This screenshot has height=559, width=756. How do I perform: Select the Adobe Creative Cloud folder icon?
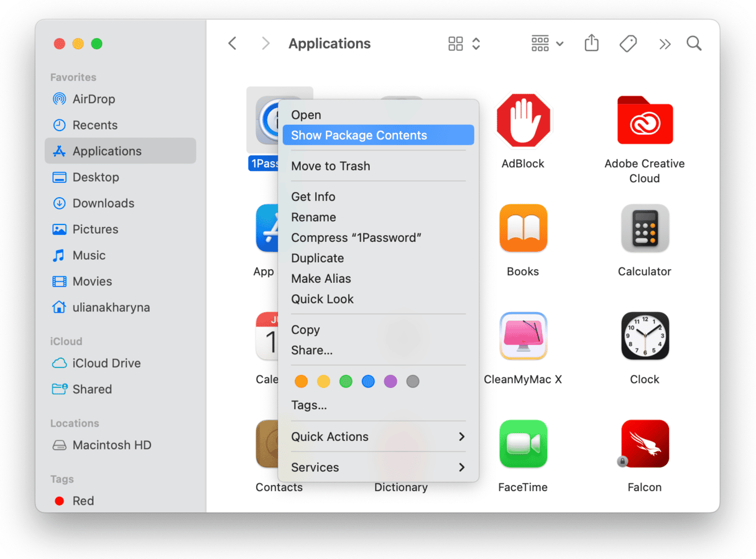tap(645, 121)
